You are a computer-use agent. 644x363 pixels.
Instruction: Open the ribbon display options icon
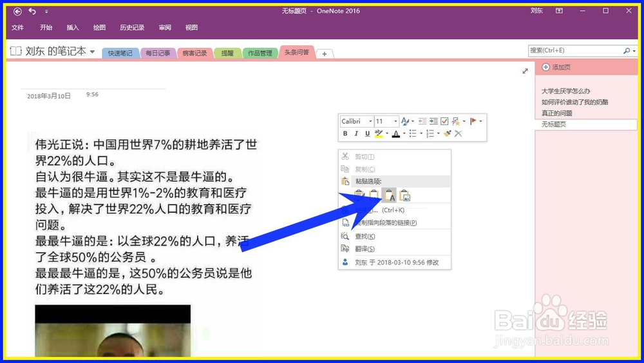(560, 11)
